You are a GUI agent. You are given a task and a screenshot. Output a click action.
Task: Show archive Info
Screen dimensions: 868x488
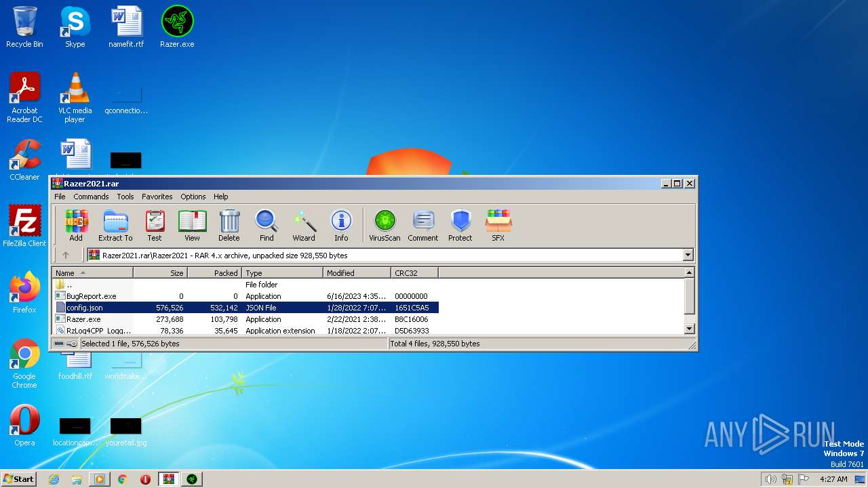tap(341, 225)
